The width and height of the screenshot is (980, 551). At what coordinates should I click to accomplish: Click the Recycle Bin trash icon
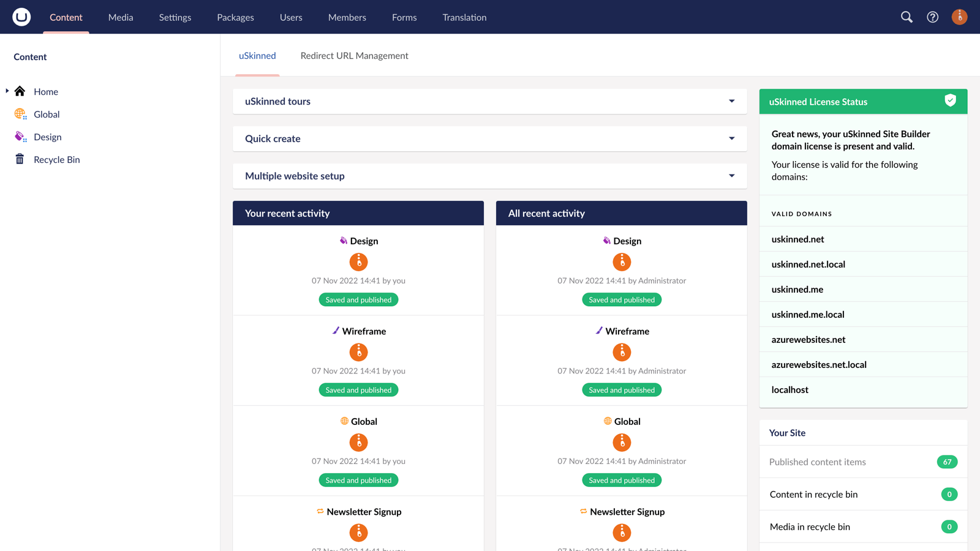[x=20, y=159]
